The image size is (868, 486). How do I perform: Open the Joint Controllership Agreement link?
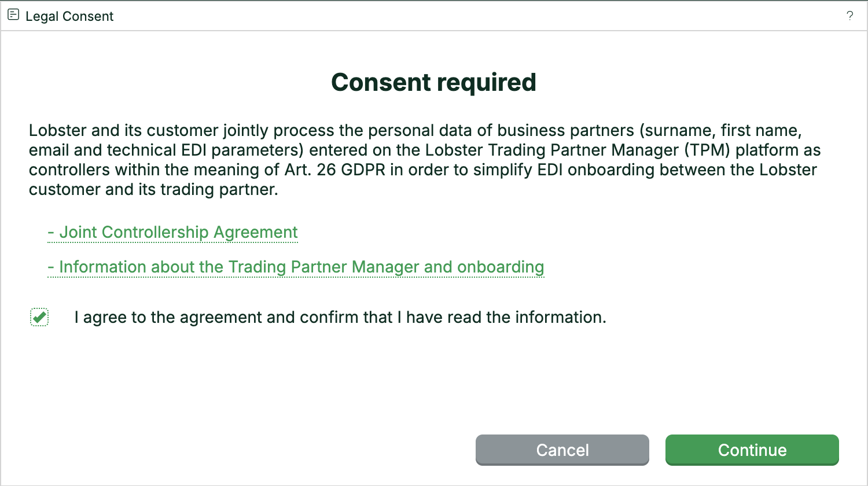[172, 232]
